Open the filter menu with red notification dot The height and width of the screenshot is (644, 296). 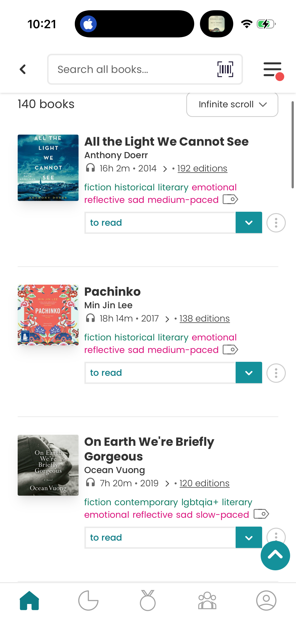[x=272, y=69]
